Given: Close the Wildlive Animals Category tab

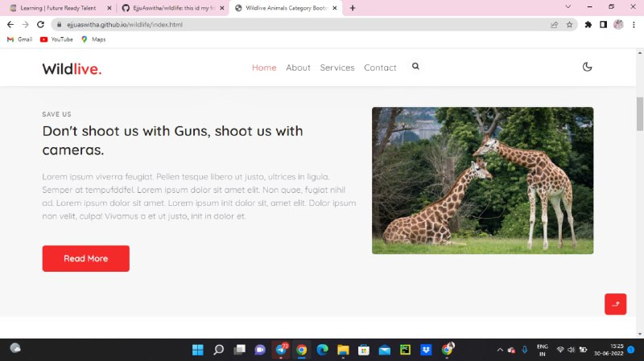Looking at the screenshot, I should click(335, 8).
